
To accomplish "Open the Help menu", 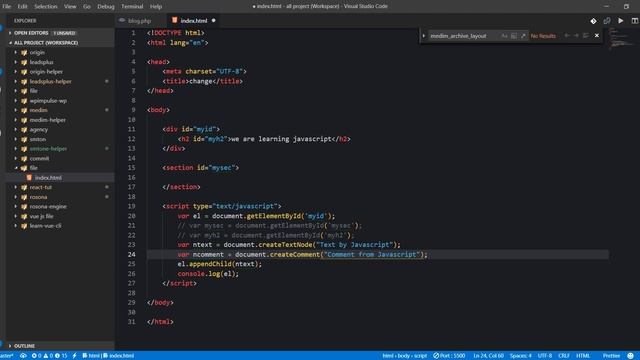I will (x=156, y=7).
